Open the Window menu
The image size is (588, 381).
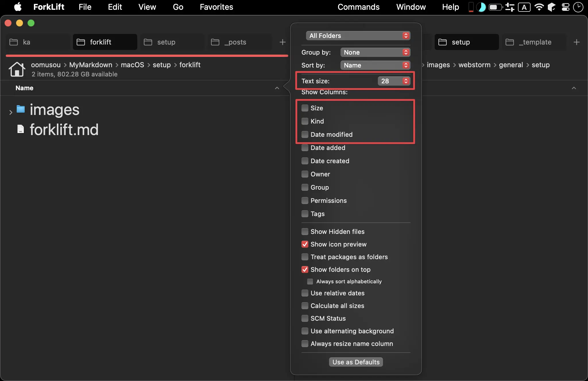click(x=411, y=7)
